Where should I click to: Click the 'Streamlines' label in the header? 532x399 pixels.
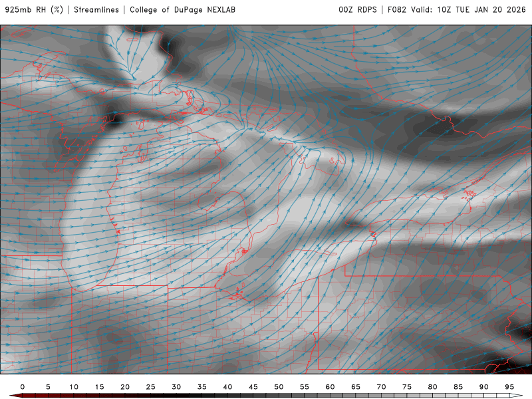click(x=96, y=10)
